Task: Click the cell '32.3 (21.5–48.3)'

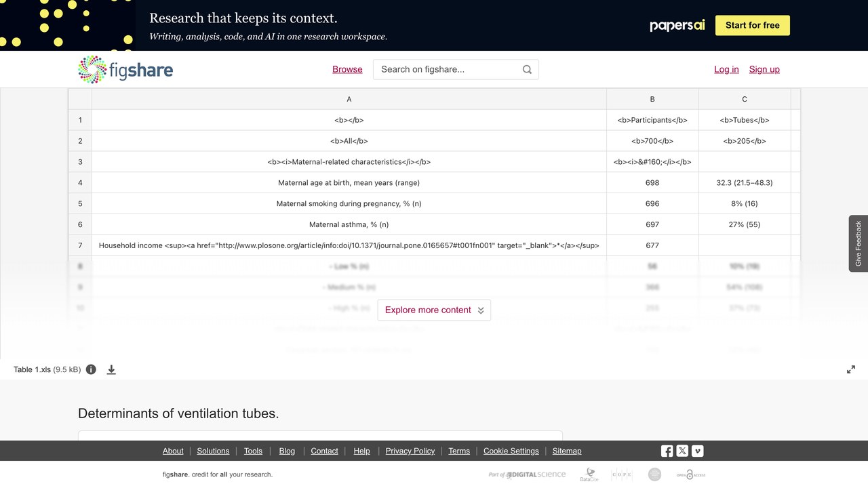Action: point(745,183)
